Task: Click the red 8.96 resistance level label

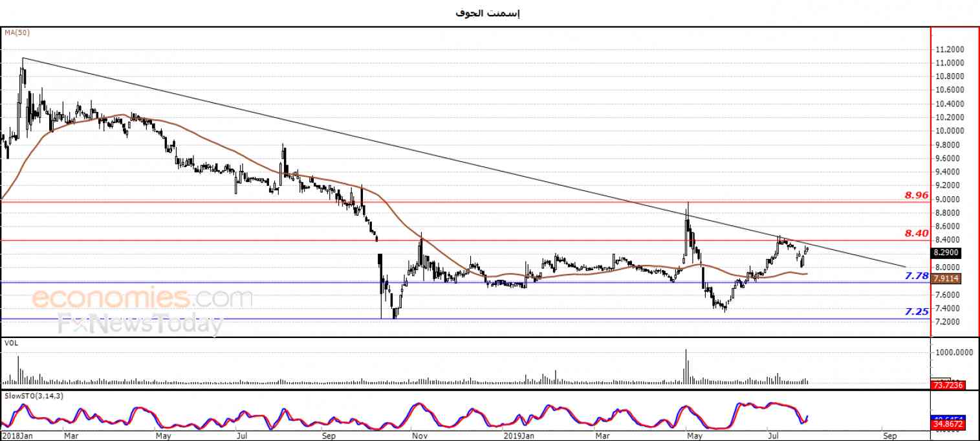Action: pos(917,195)
